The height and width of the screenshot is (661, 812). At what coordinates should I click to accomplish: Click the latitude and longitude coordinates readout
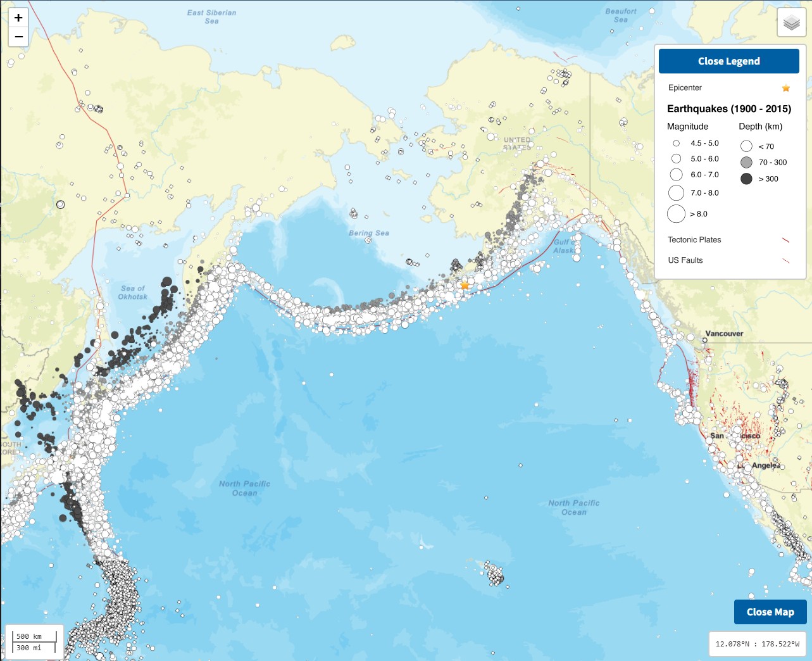(x=757, y=644)
